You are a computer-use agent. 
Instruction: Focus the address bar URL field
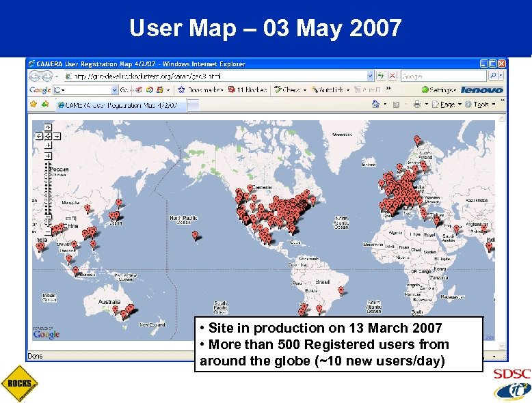[x=215, y=77]
